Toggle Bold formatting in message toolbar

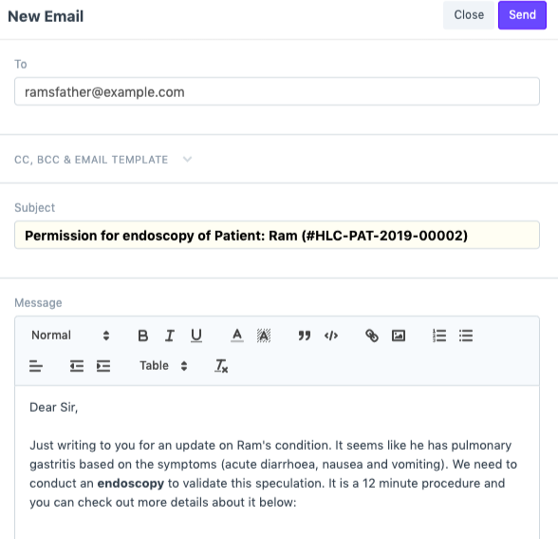click(143, 335)
